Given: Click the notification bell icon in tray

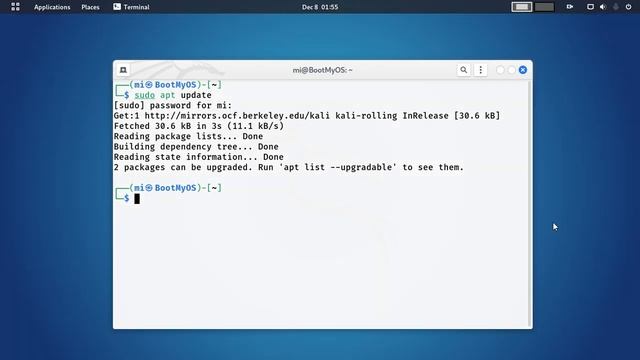Looking at the screenshot, I should [x=616, y=7].
